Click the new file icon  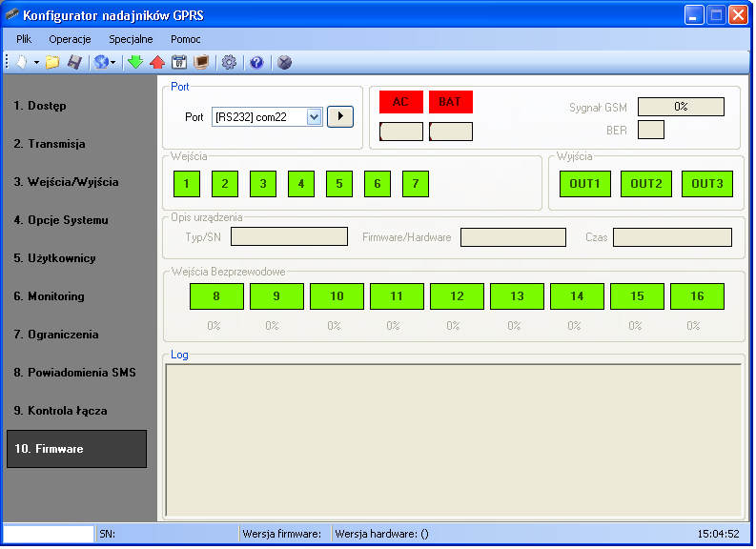pos(22,63)
